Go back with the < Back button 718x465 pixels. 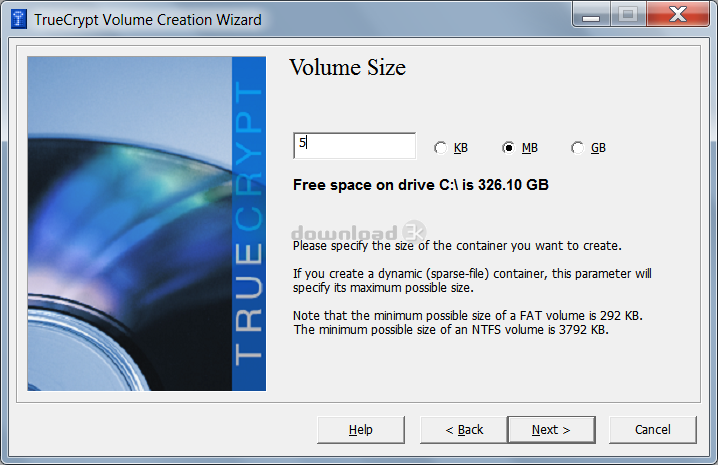[x=464, y=430]
